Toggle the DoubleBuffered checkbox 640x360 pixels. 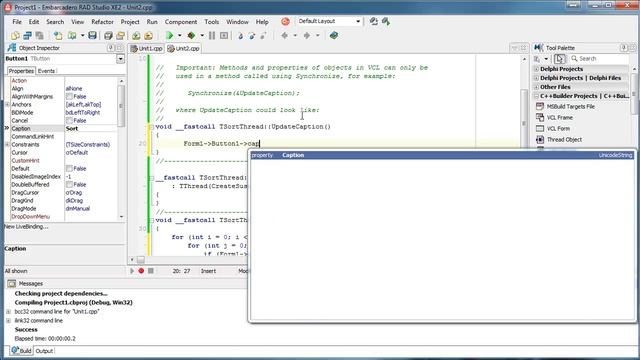tap(69, 184)
